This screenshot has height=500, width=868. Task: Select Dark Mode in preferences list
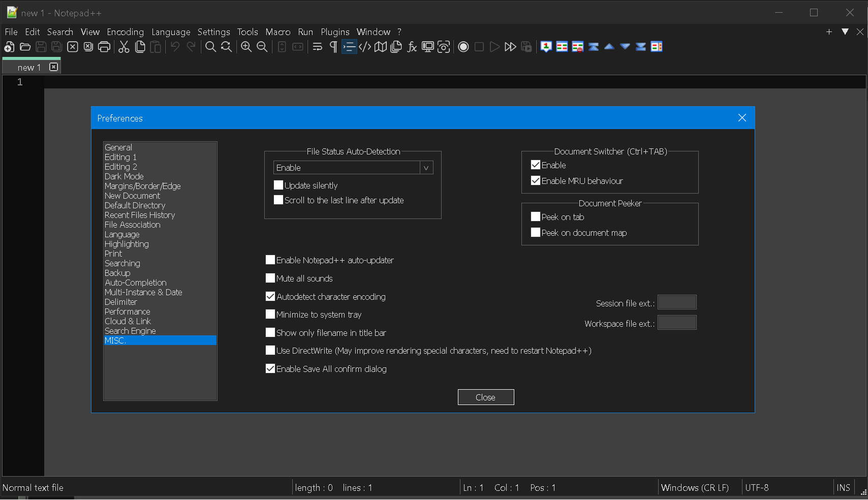tap(123, 176)
